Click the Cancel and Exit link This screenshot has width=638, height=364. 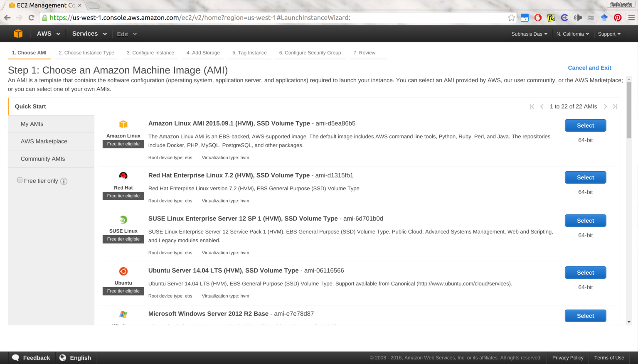click(x=589, y=68)
